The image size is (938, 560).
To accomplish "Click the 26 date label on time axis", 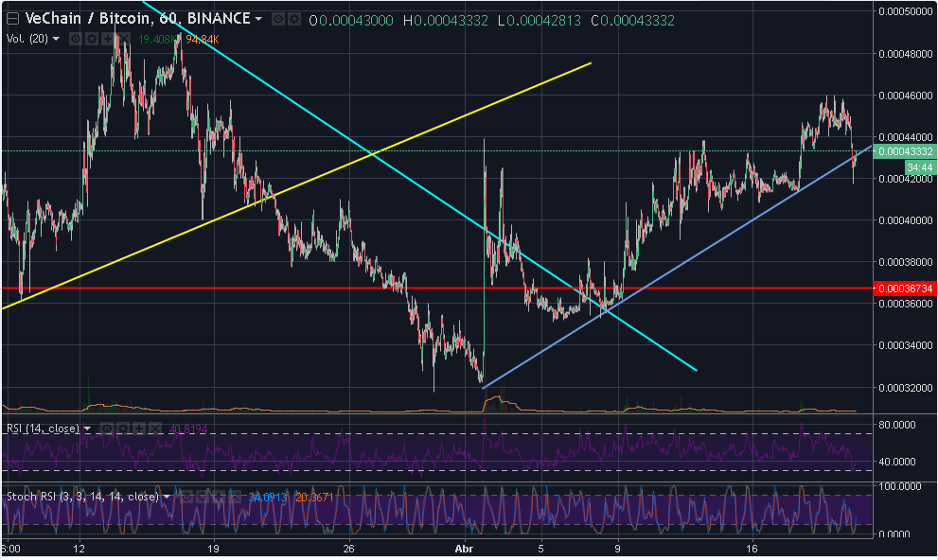I will pyautogui.click(x=348, y=549).
